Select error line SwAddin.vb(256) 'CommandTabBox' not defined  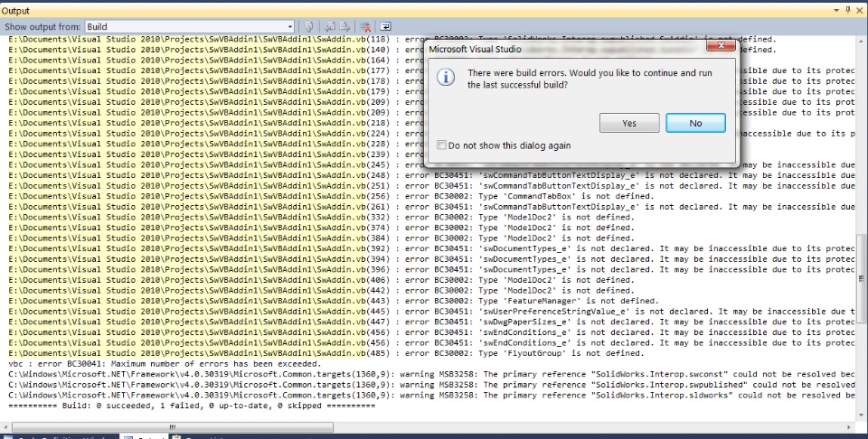tap(331, 196)
